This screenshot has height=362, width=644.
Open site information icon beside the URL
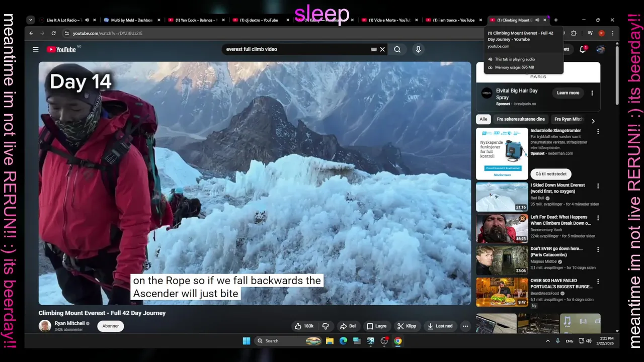click(x=66, y=33)
